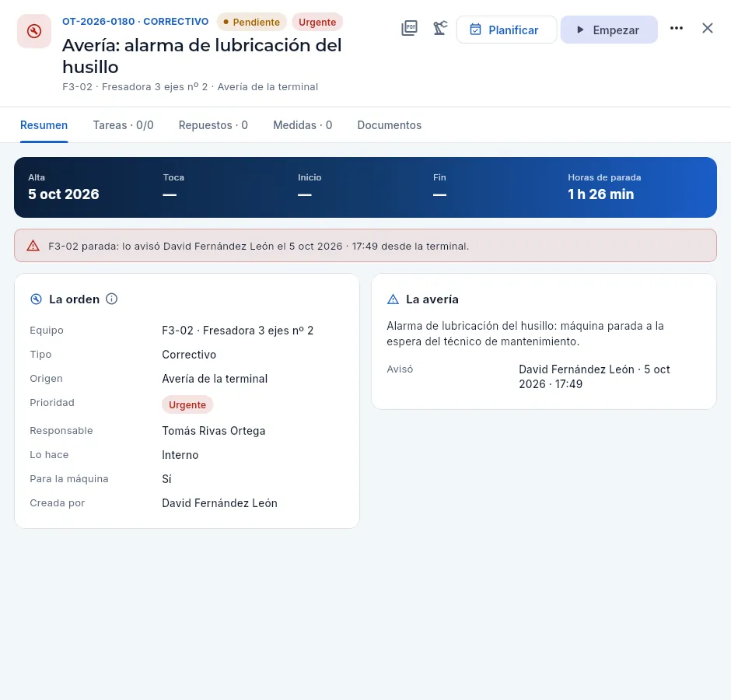Click the Horas de parada value 1 h 26 min
Screen dimensions: 731x700
[x=600, y=194]
